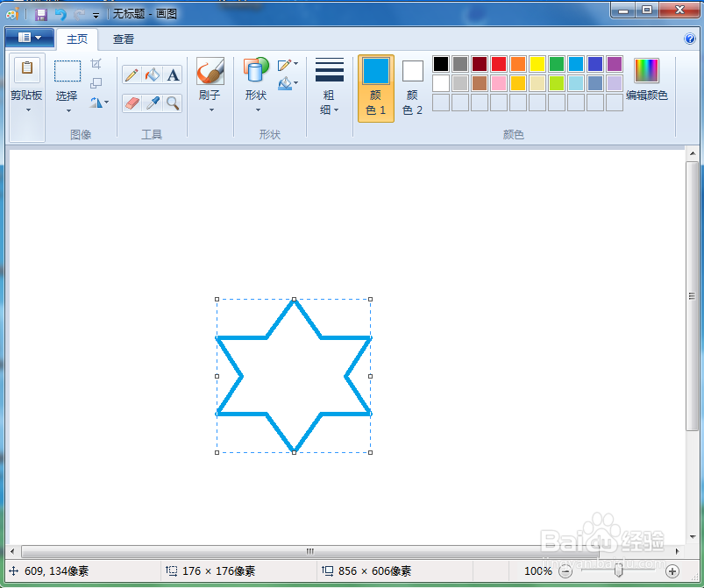The image size is (704, 588).
Task: Click the zoom out minus button
Action: (565, 571)
